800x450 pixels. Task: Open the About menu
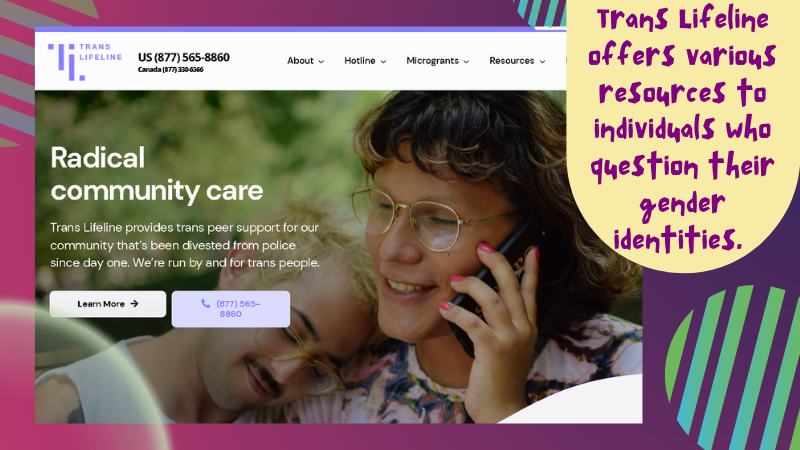pyautogui.click(x=305, y=61)
